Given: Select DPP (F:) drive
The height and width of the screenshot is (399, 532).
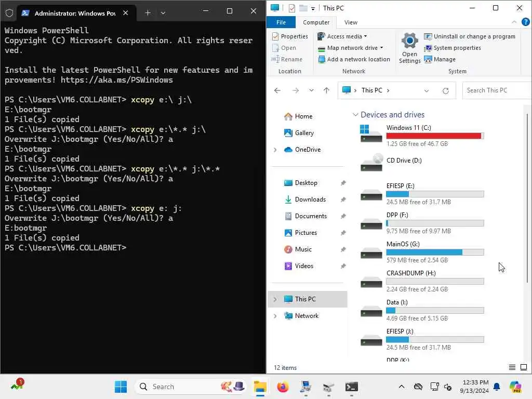Looking at the screenshot, I should click(422, 223).
